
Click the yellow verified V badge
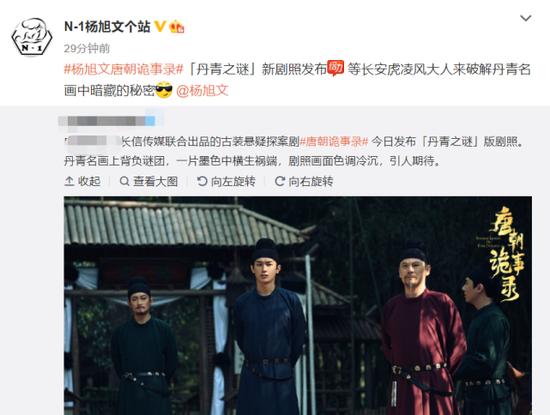pos(160,26)
